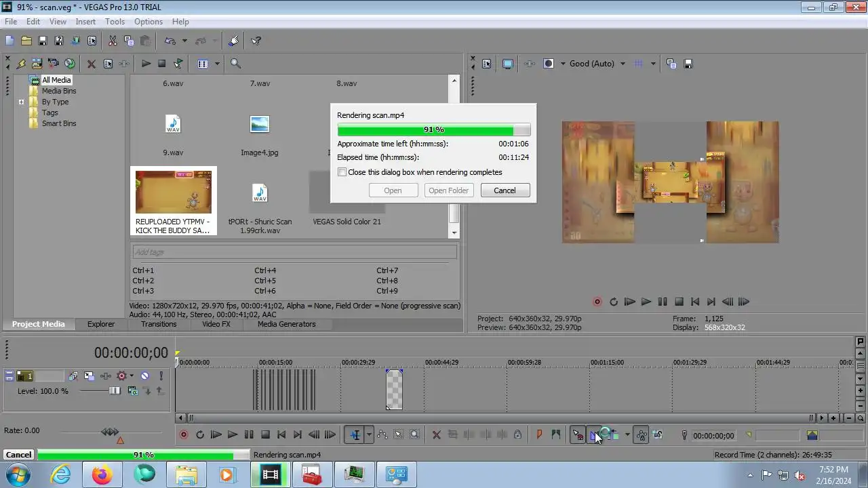Image resolution: width=868 pixels, height=488 pixels.
Task: Click inside the Add tags field
Action: pyautogui.click(x=294, y=252)
